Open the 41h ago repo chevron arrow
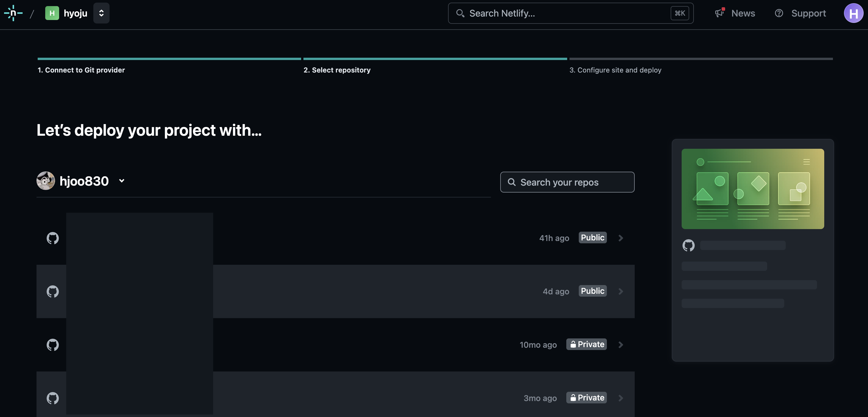Image resolution: width=868 pixels, height=417 pixels. pyautogui.click(x=620, y=238)
